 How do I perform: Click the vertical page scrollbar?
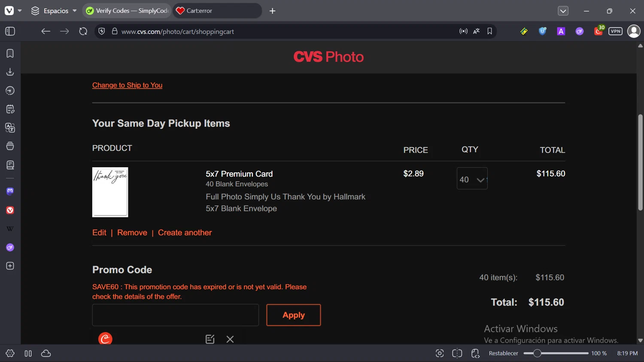click(x=640, y=163)
